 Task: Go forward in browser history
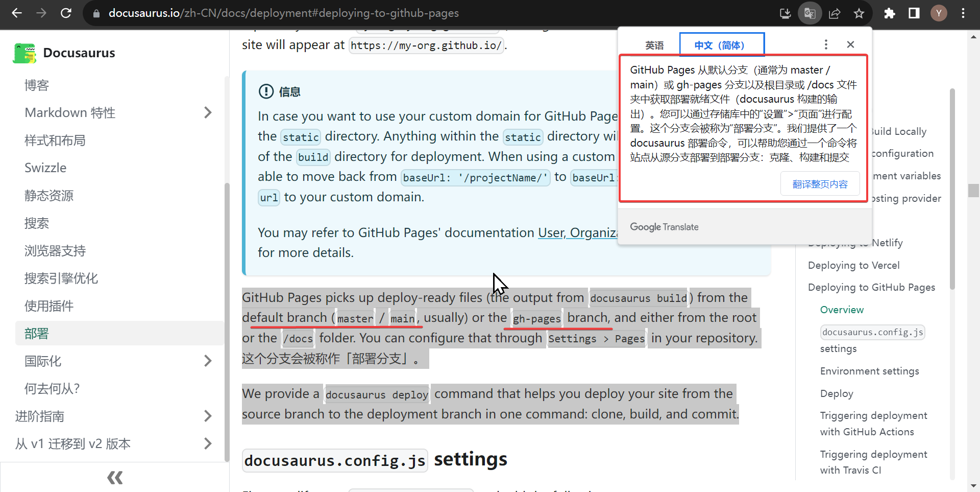point(41,13)
